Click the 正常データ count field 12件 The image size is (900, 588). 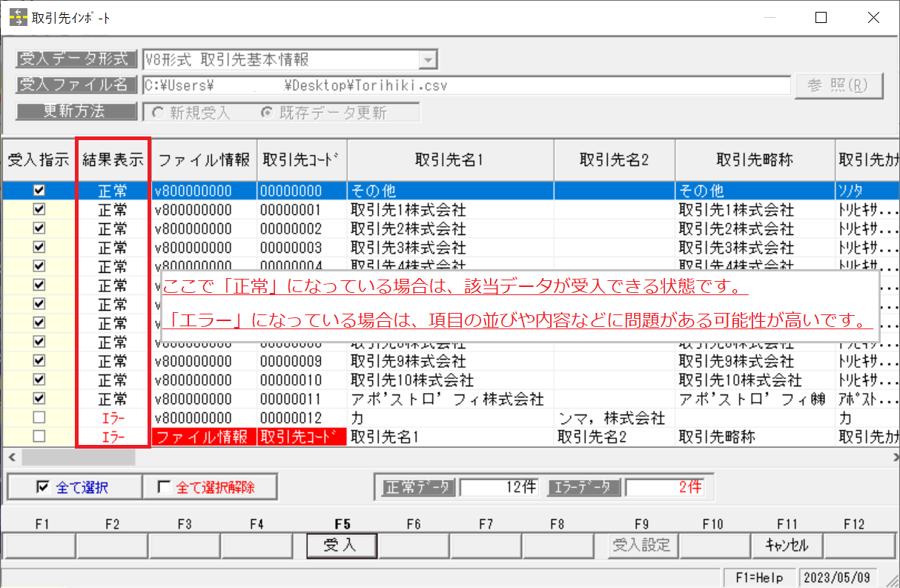(x=500, y=487)
